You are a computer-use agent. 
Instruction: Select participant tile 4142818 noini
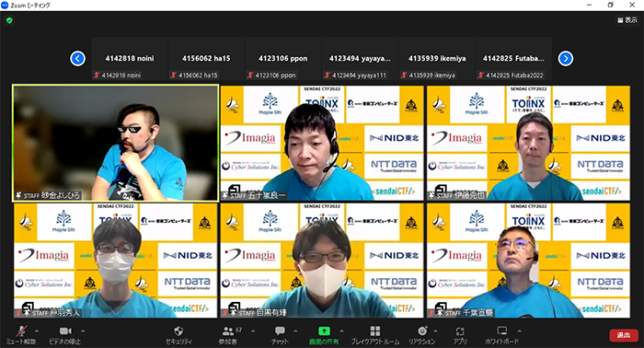click(x=130, y=58)
